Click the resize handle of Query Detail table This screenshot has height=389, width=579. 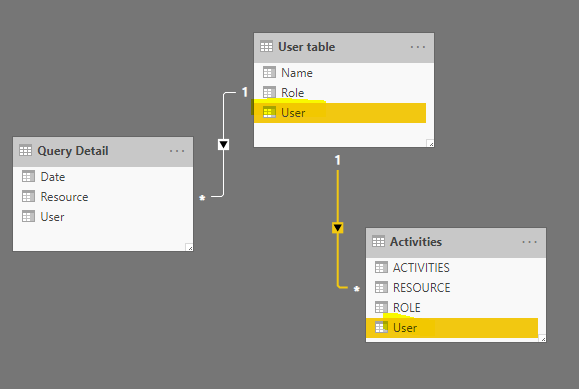tap(189, 248)
